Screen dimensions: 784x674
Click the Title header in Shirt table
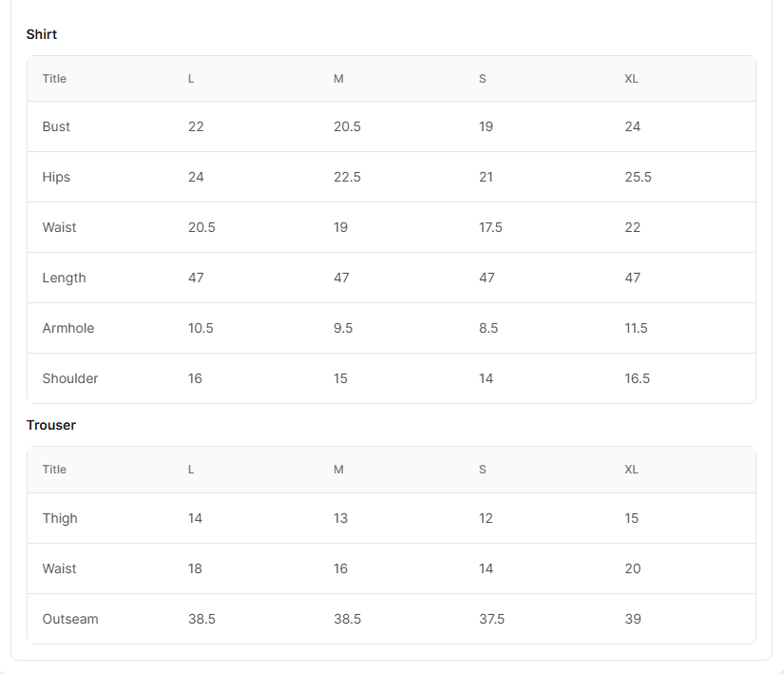pyautogui.click(x=54, y=79)
